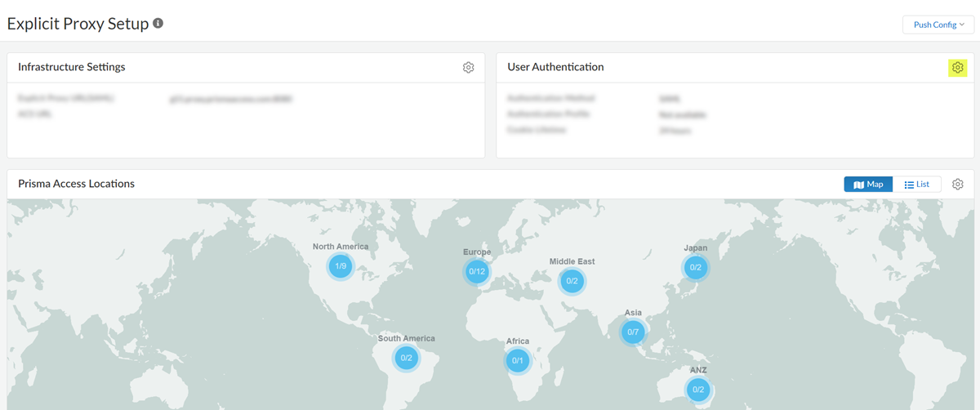Click the Authentication Method value
The height and width of the screenshot is (410, 980).
tap(670, 98)
